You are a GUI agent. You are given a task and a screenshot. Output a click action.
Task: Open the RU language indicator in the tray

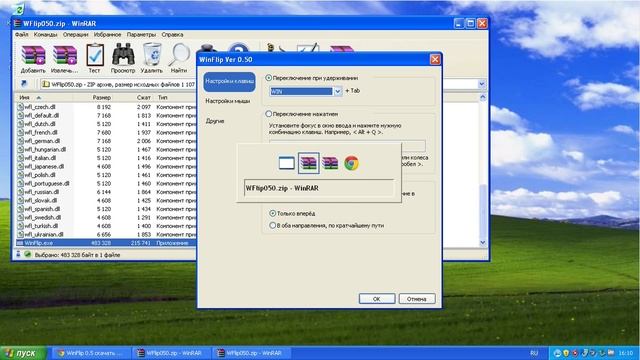tap(534, 353)
